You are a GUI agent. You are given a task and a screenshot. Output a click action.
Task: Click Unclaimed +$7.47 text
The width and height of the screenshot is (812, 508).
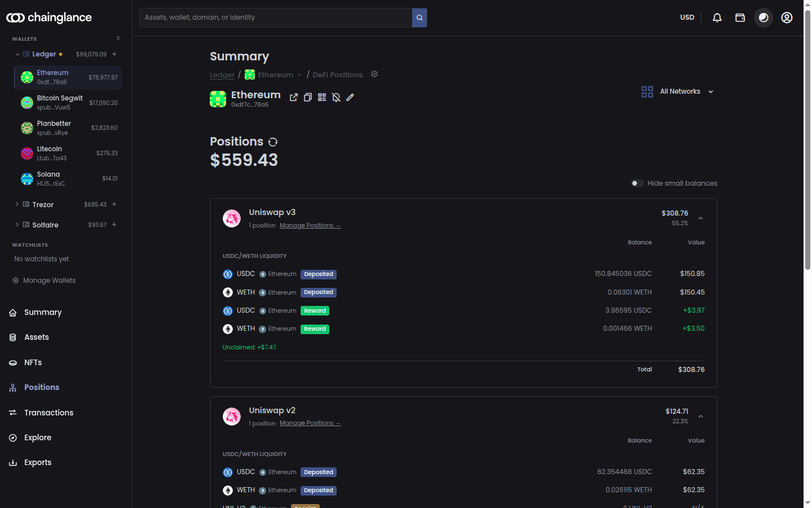(249, 347)
